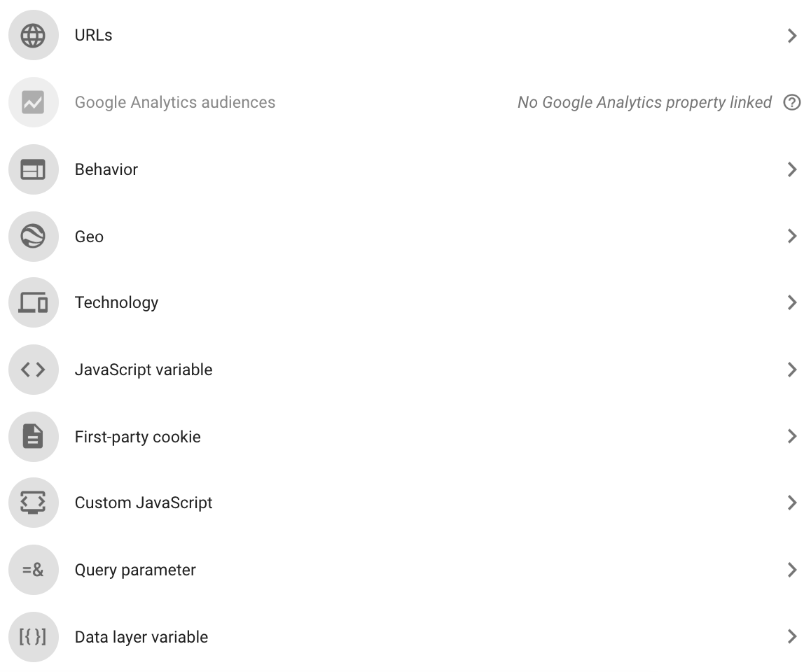811x672 pixels.
Task: Click the JavaScript variable angle brackets icon
Action: pos(33,370)
